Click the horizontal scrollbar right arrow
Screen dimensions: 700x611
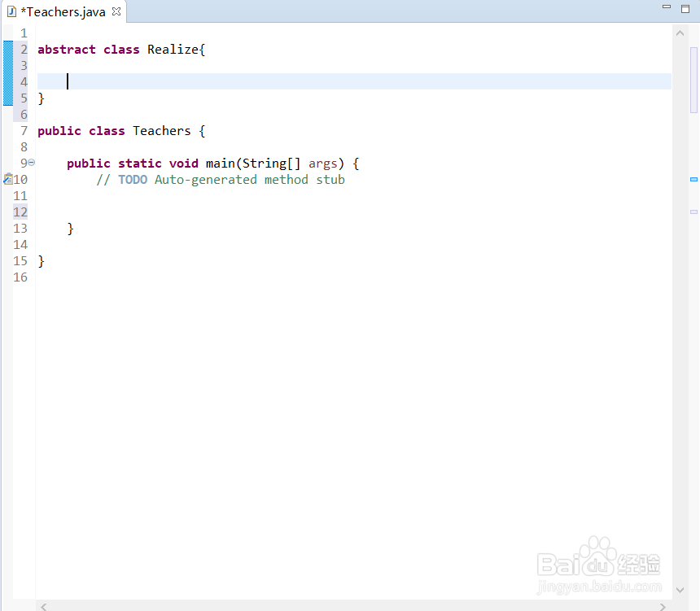(663, 607)
